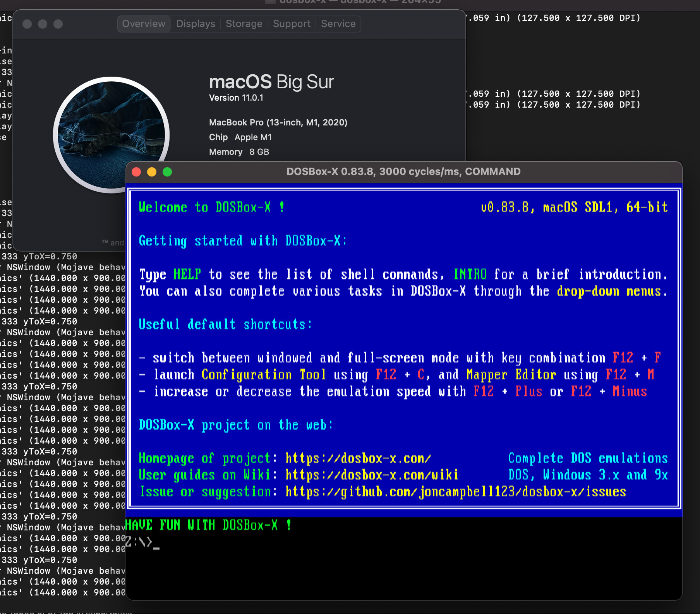Select the Support tab
The width and height of the screenshot is (700, 614).
292,24
